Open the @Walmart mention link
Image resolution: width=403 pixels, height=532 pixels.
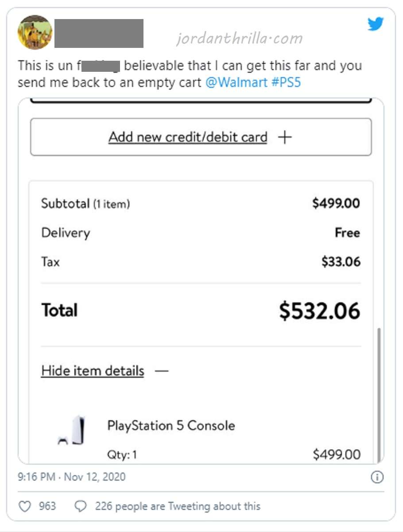[x=236, y=82]
